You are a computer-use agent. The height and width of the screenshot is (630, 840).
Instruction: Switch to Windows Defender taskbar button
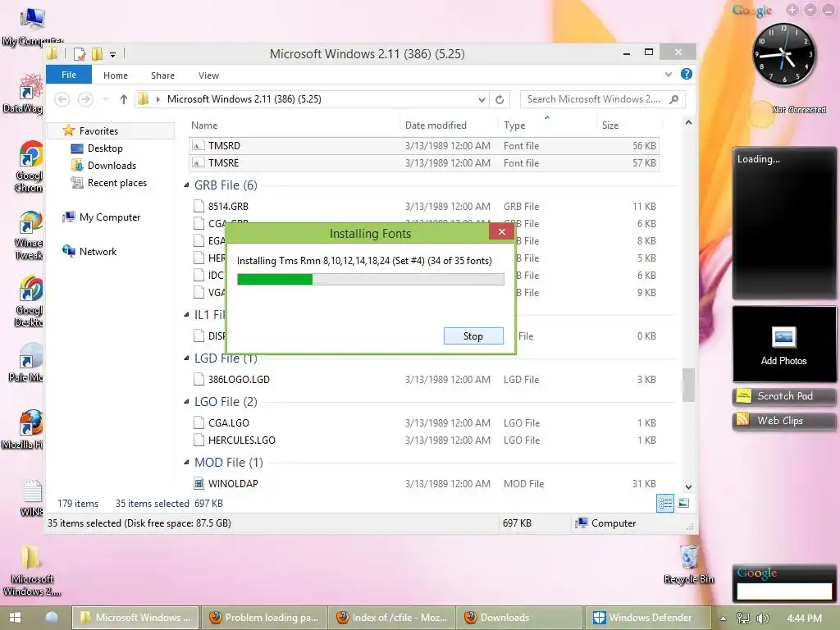point(648,618)
